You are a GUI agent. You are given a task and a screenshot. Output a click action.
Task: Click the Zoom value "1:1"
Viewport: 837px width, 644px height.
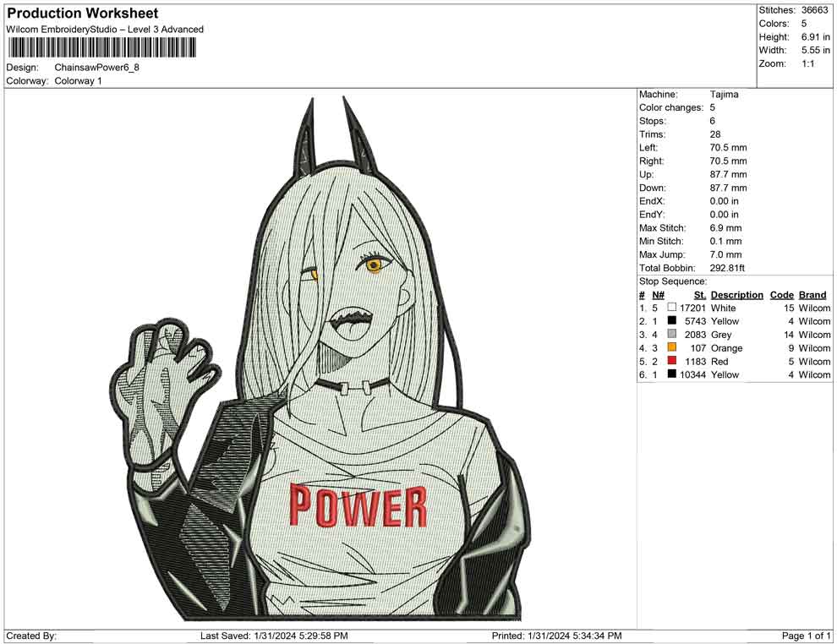click(807, 63)
